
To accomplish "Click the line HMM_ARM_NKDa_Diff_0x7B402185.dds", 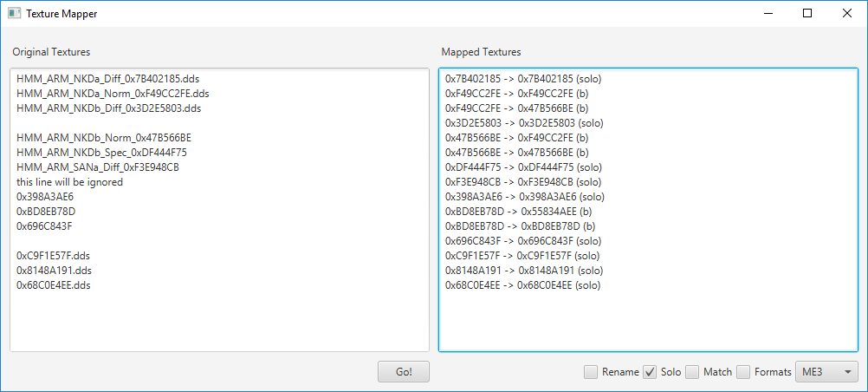I will point(105,79).
